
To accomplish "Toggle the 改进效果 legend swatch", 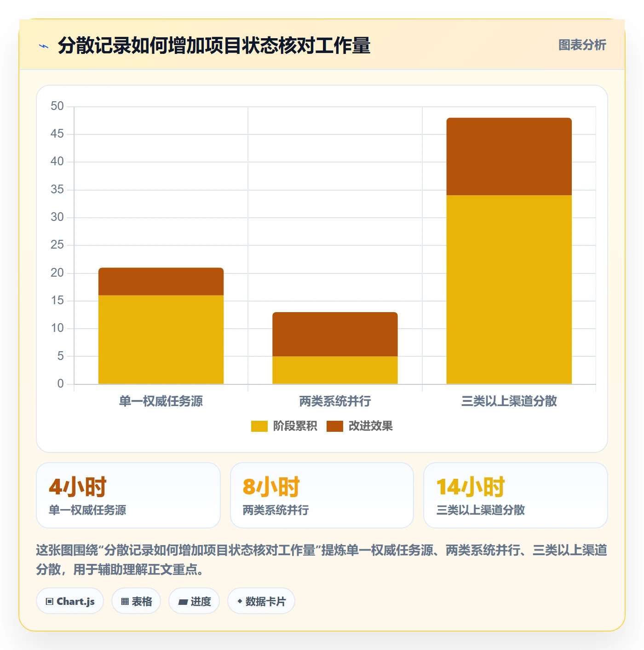I will [334, 426].
